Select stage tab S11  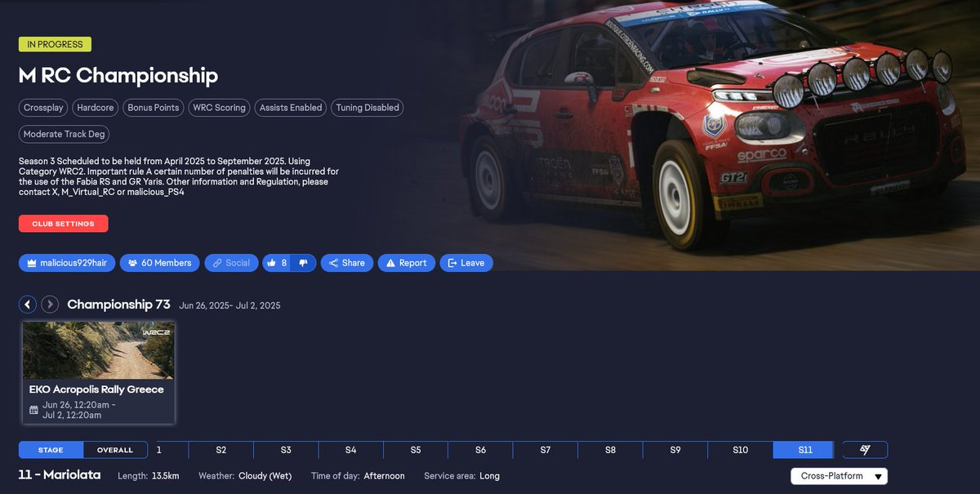point(805,450)
